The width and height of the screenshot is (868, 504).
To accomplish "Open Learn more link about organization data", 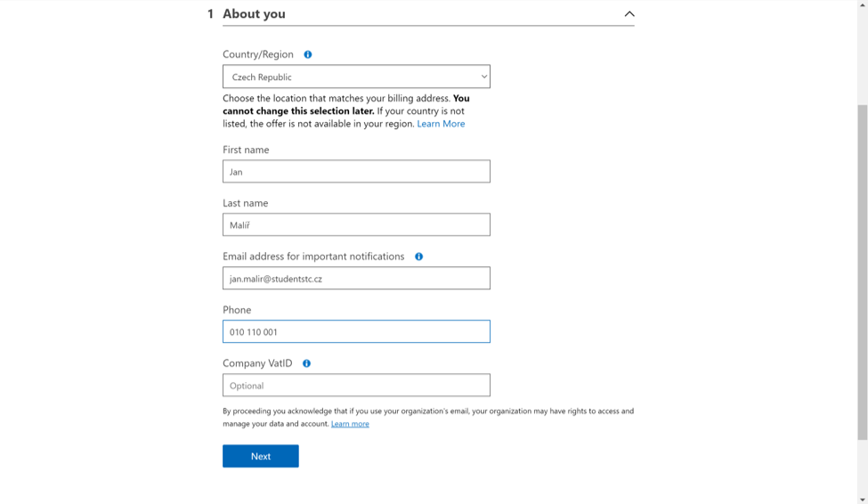I will pyautogui.click(x=350, y=424).
